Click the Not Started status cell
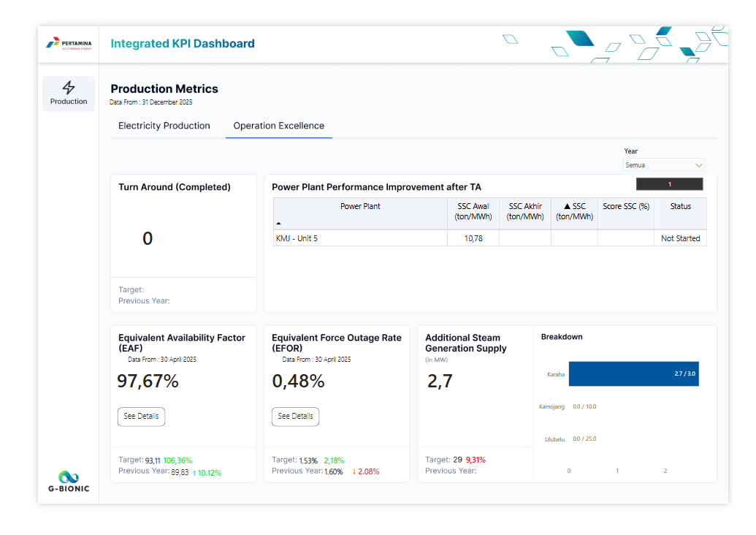Screen dimensions: 756x535 pos(680,238)
